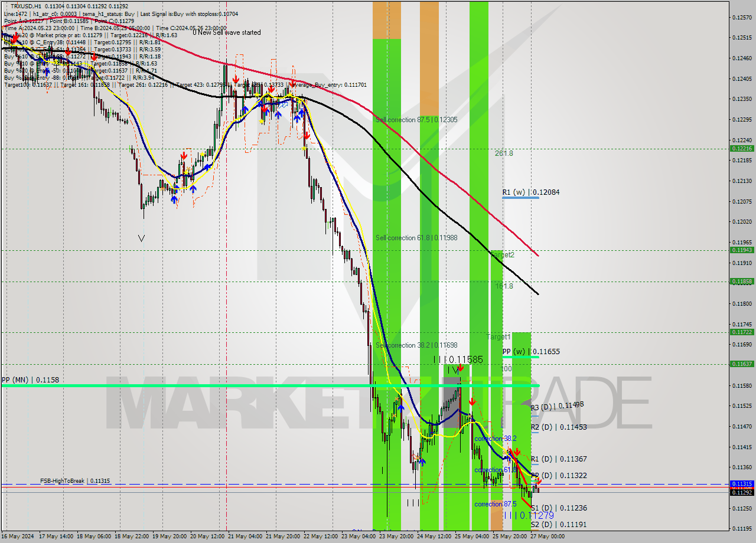Click the '17 May 14:00' time axis label
The height and width of the screenshot is (543, 756).
[56, 537]
